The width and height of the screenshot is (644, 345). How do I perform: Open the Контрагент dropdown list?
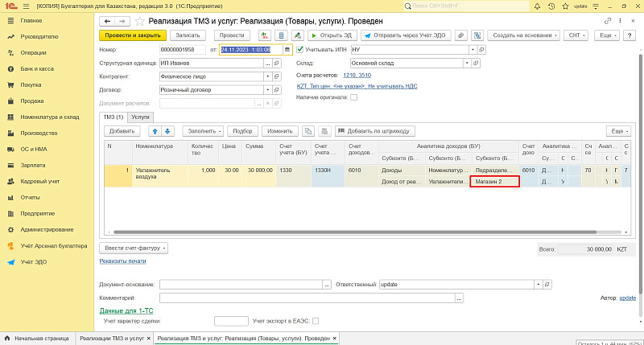coord(268,76)
